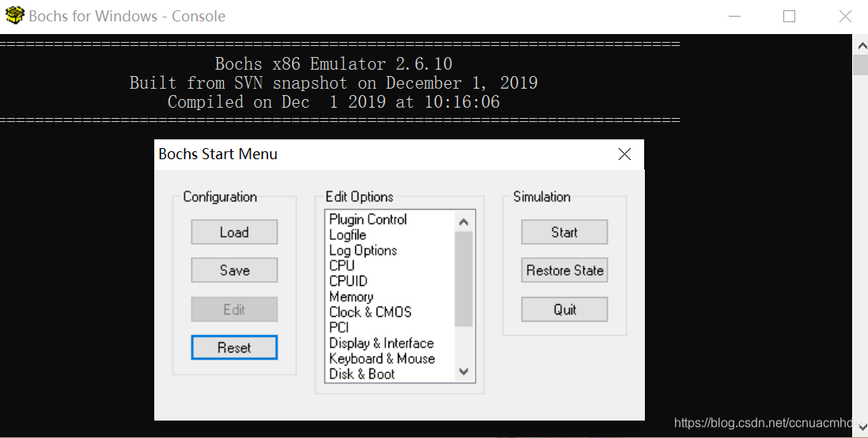868x438 pixels.
Task: Quit the Bochs simulator
Action: 564,310
